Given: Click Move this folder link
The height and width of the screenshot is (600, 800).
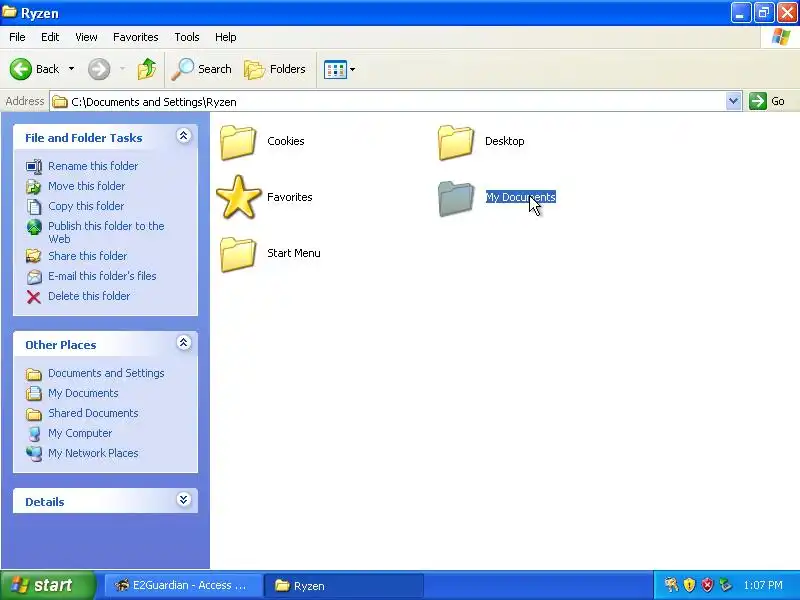Looking at the screenshot, I should 86,186.
